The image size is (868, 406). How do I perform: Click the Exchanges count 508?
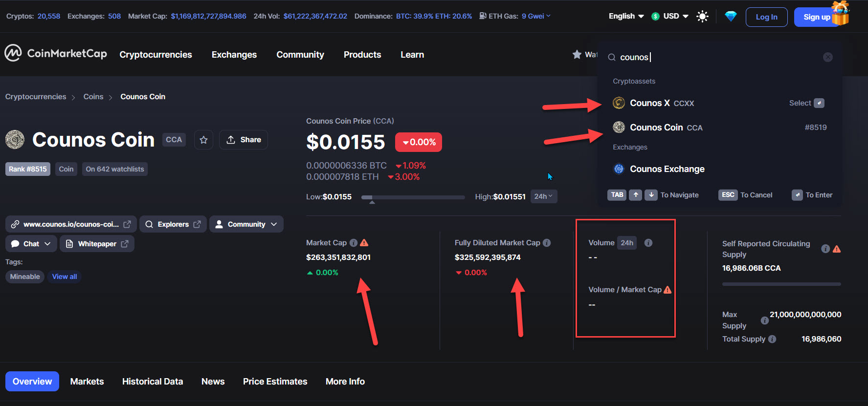114,16
